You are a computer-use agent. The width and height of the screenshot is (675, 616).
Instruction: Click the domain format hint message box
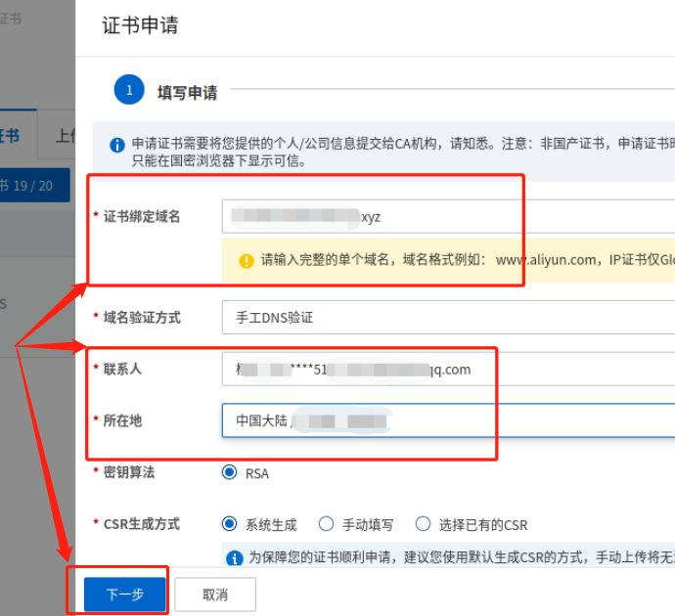click(x=450, y=260)
